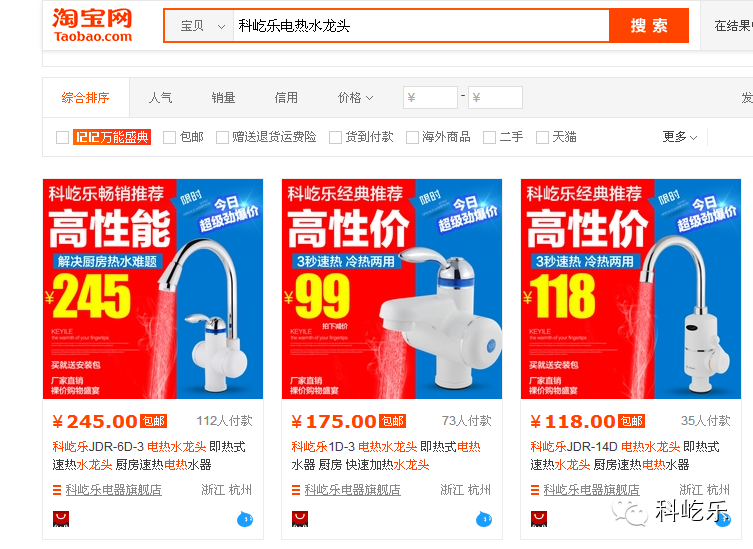Screen dimensions: 753x549
Task: Enable the 包邮 free shipping checkbox
Action: tap(169, 137)
